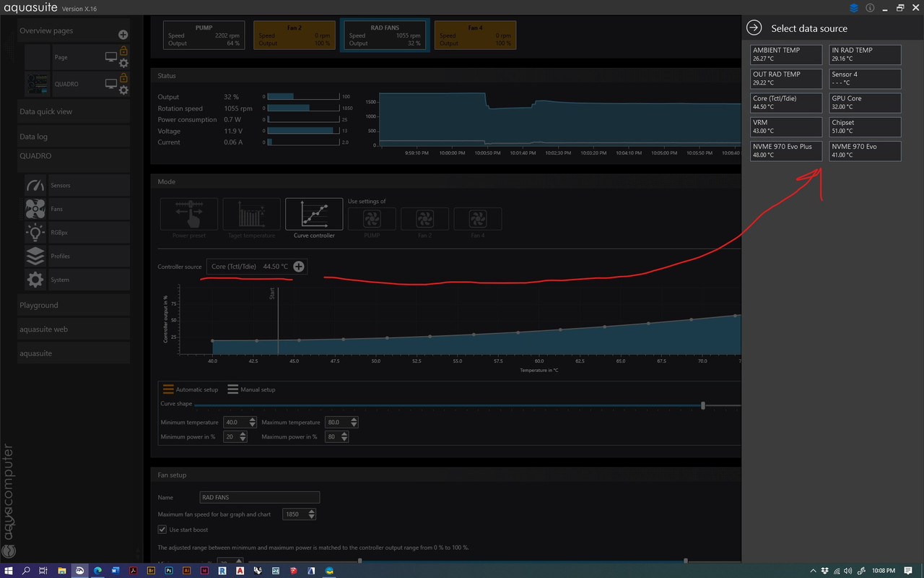
Task: Expand QUADRO device section
Action: [x=74, y=155]
